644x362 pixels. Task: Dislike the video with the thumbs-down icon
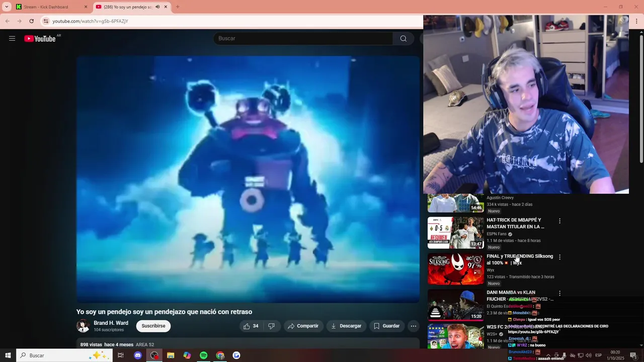(272, 326)
